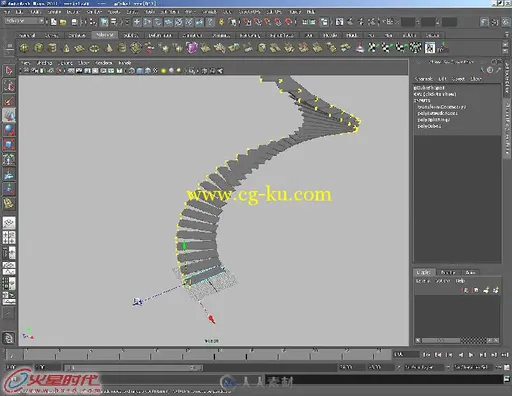This screenshot has height=396, width=512.
Task: Create a polygon cube from shelf
Action: [x=39, y=48]
